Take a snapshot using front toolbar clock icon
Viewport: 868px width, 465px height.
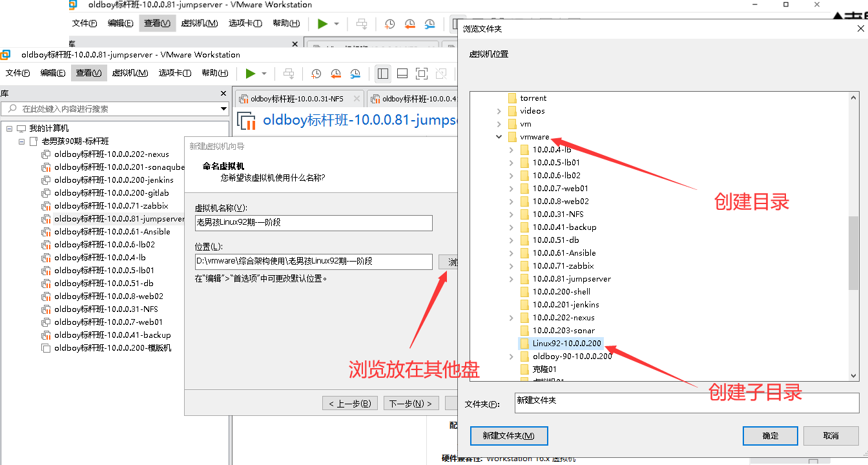tap(316, 74)
